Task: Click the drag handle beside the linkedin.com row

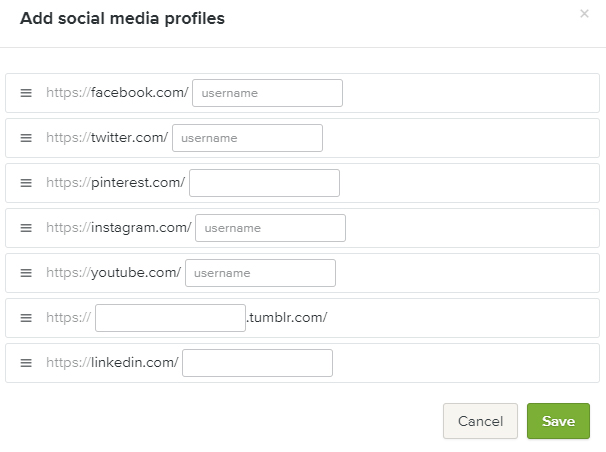Action: pos(26,363)
